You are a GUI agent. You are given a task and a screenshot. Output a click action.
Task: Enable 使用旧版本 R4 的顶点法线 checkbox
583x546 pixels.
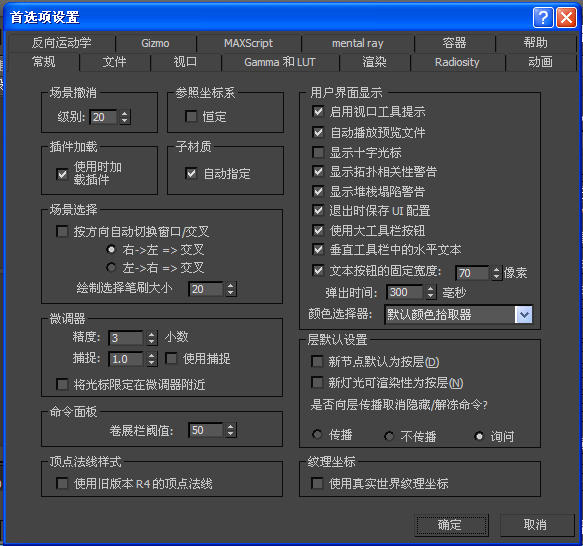click(x=62, y=484)
